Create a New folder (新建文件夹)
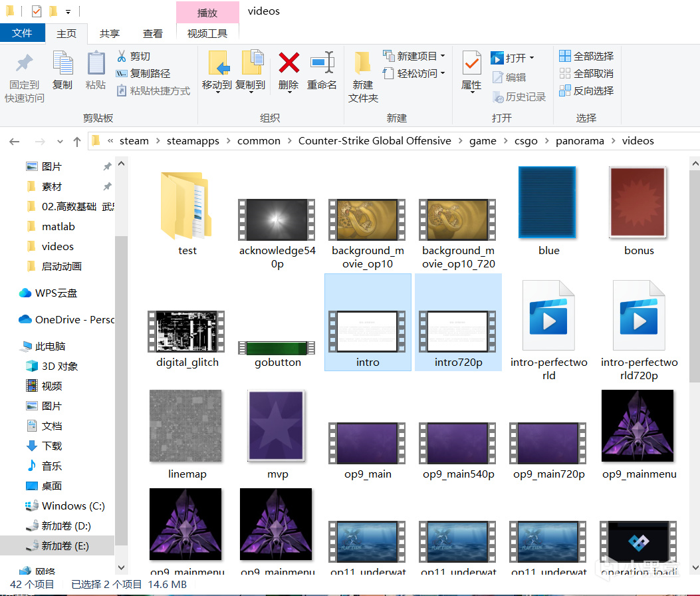700x596 pixels. 363,77
